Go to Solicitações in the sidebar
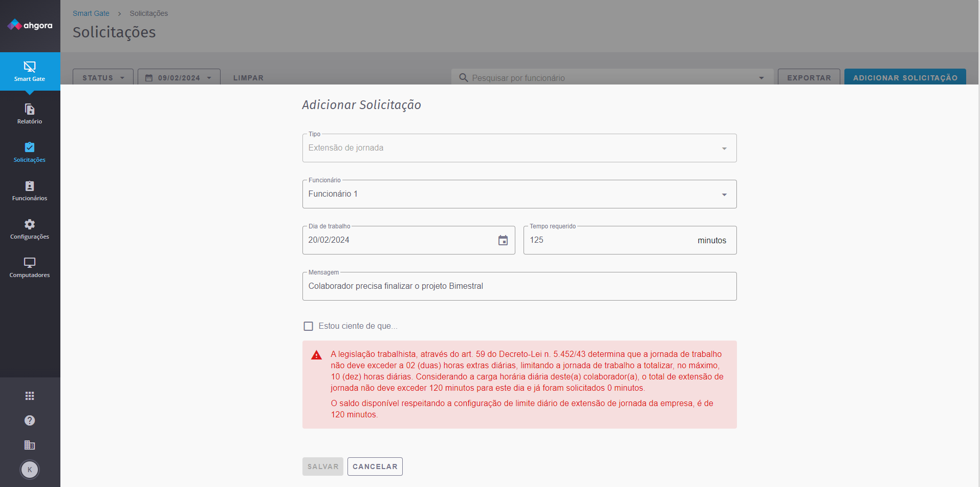980x487 pixels. pos(30,152)
